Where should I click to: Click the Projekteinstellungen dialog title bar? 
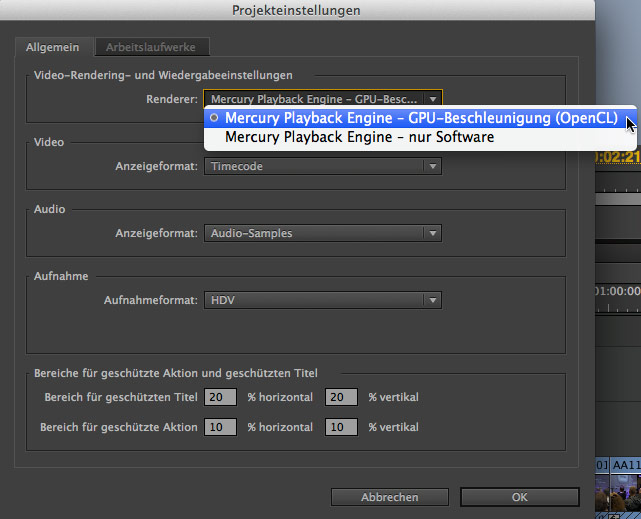coord(296,10)
